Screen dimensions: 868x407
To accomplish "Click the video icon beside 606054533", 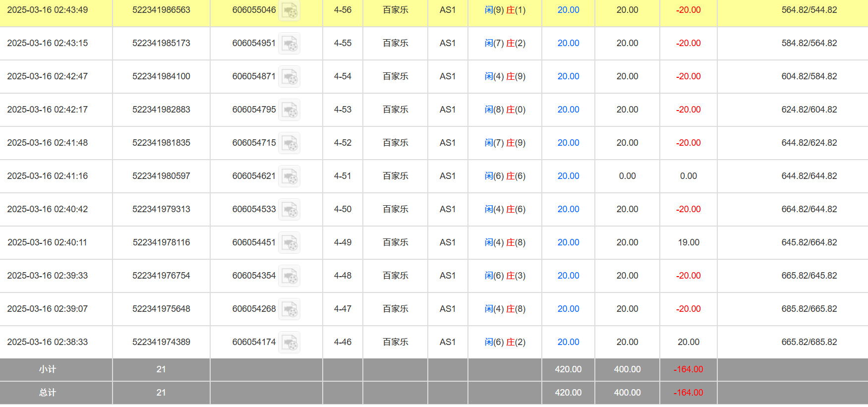I will point(289,210).
